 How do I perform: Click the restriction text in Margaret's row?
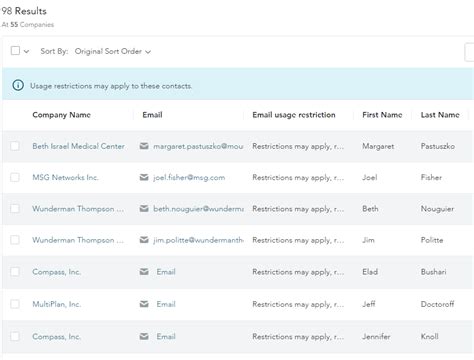(x=298, y=146)
